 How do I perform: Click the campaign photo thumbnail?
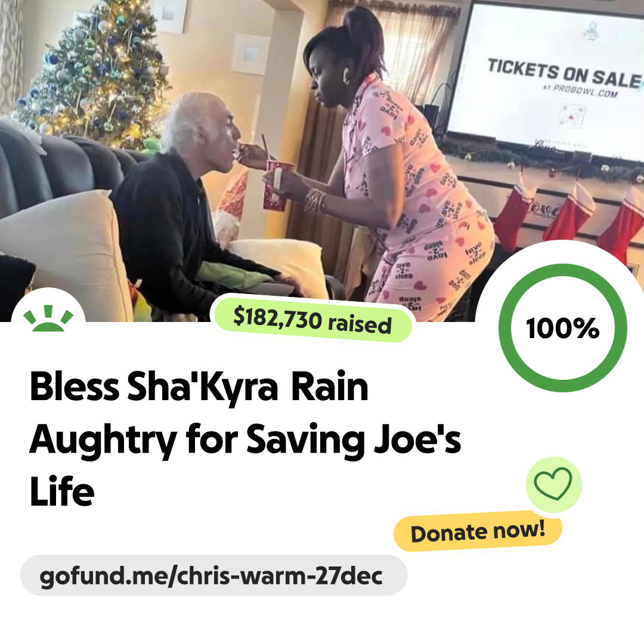[x=322, y=160]
